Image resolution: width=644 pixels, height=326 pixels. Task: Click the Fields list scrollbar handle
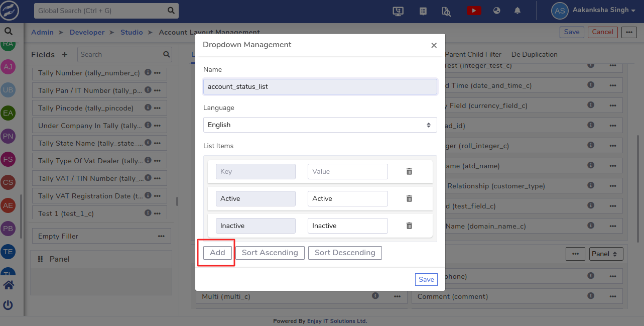tap(177, 201)
